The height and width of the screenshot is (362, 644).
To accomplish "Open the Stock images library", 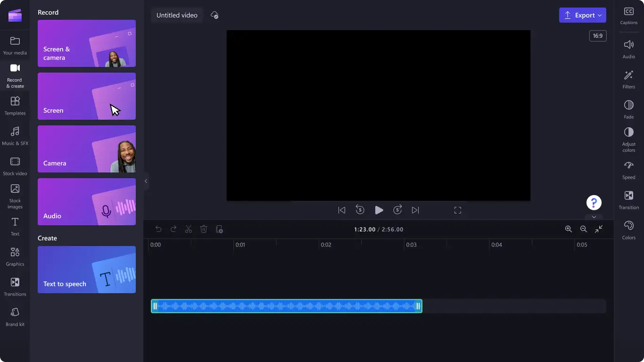I will tap(15, 197).
